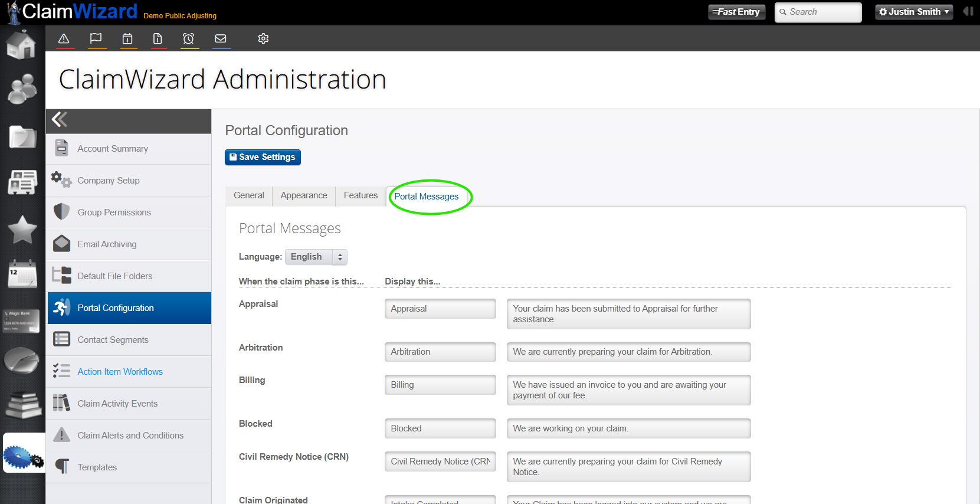Edit the Appraisal portal message text
The image size is (980, 504).
(x=628, y=314)
